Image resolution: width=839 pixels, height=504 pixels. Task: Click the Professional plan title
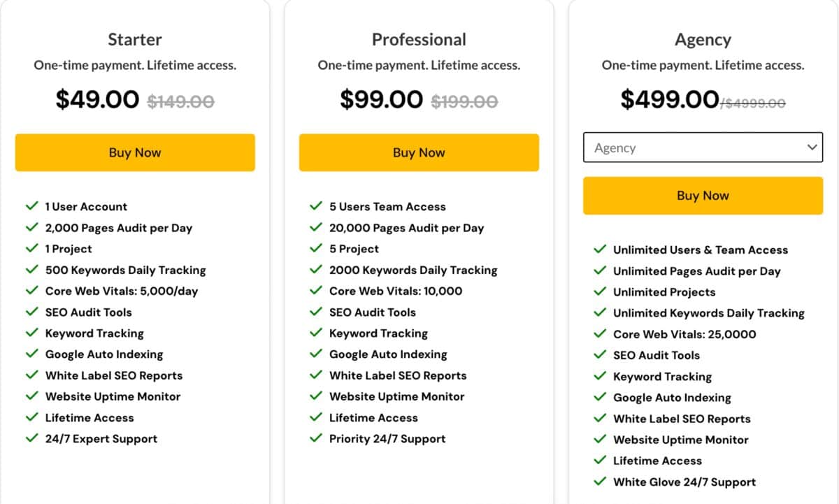click(419, 40)
